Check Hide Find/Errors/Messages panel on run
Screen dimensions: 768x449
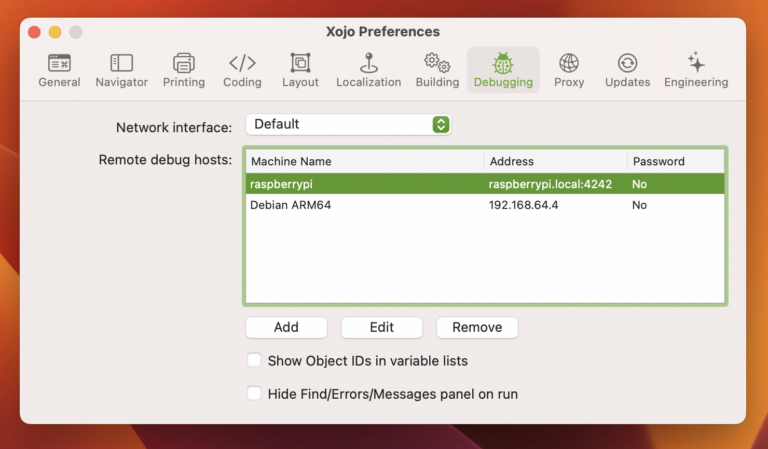point(254,393)
